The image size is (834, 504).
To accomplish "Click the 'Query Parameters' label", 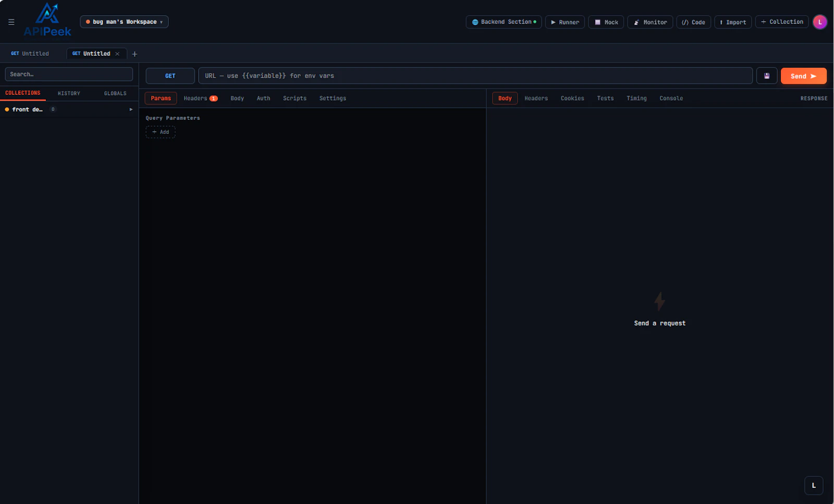I will 173,118.
